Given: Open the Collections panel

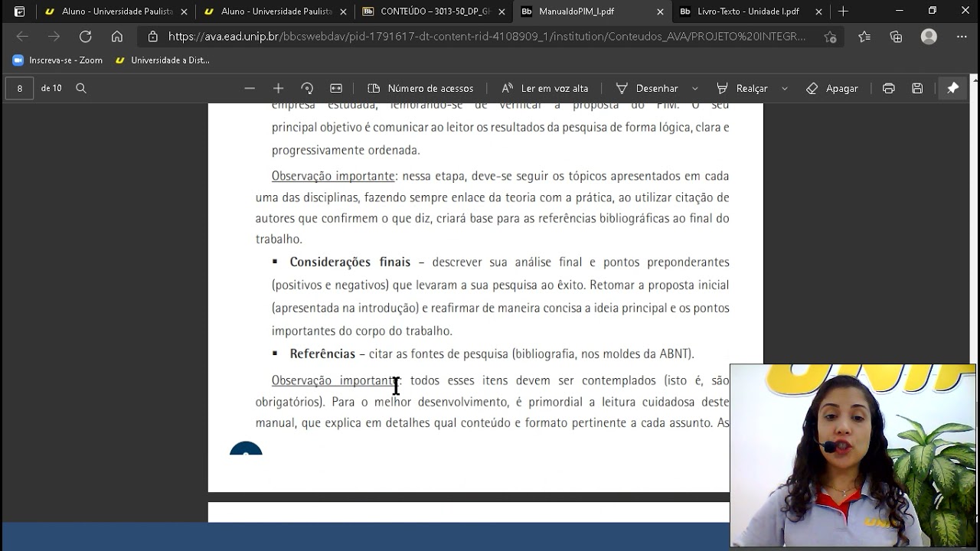Looking at the screenshot, I should [x=896, y=37].
